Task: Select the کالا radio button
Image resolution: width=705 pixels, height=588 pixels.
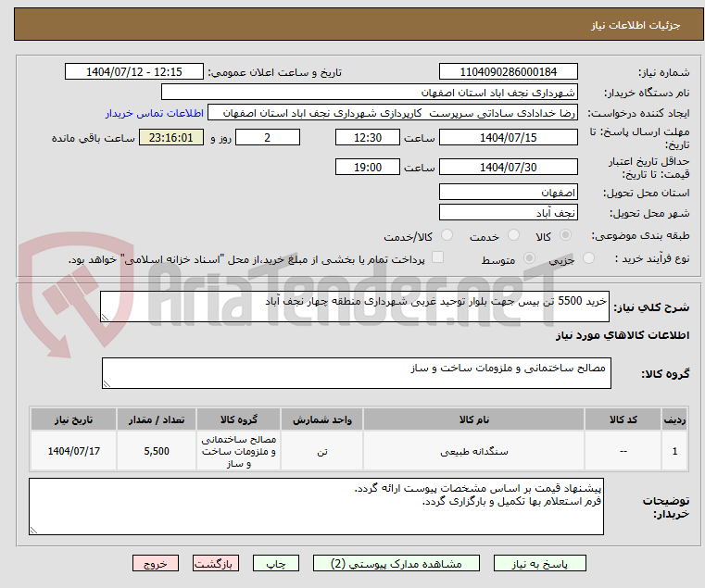Action: pyautogui.click(x=566, y=235)
